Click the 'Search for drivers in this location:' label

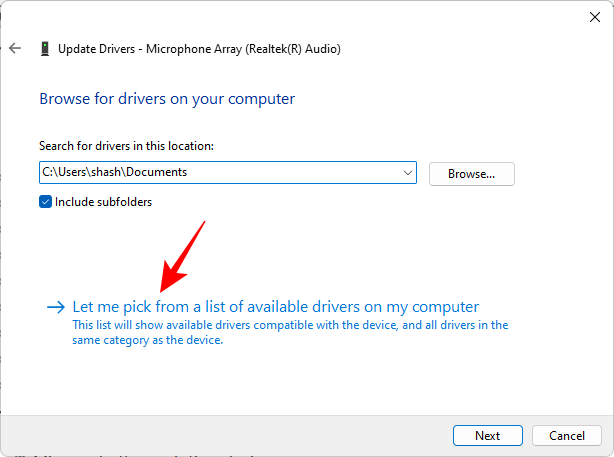126,146
